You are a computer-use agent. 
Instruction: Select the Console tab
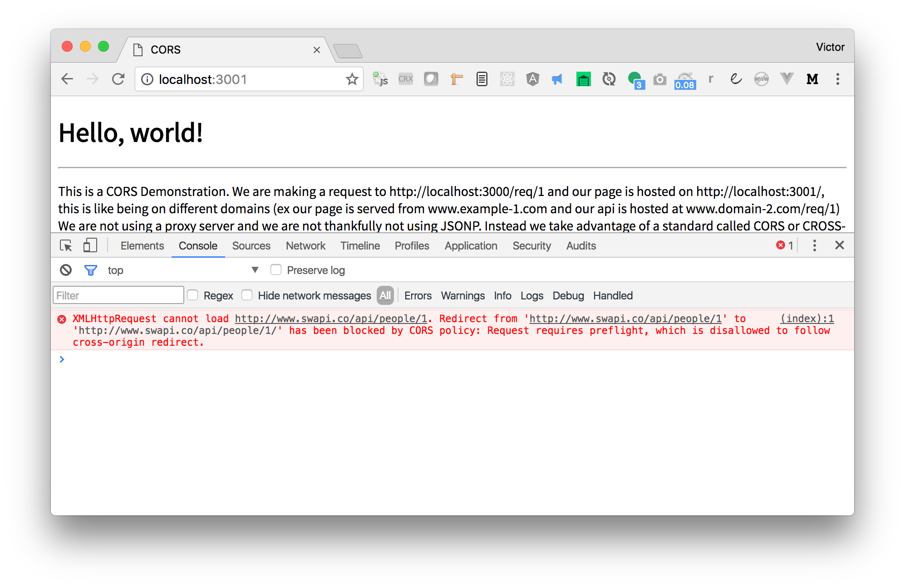pyautogui.click(x=198, y=245)
